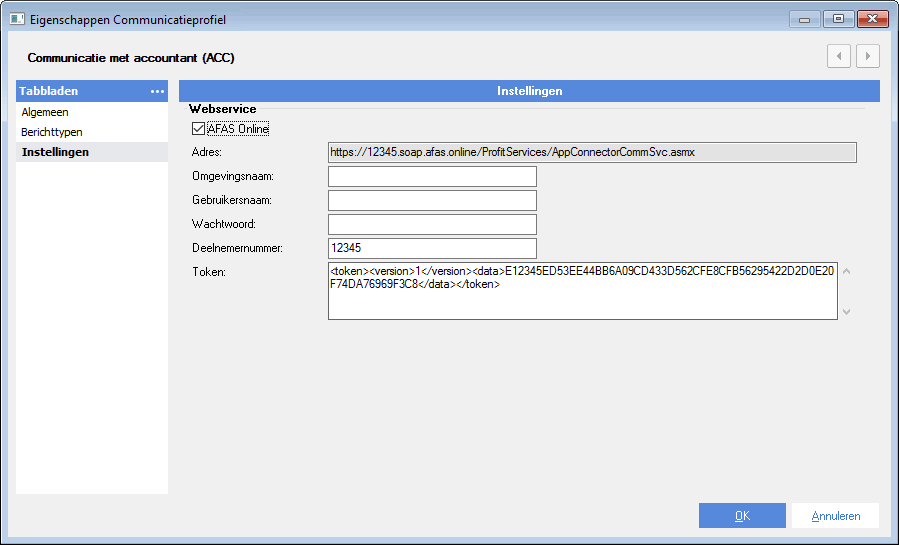Token box scroll up arrow

tap(846, 271)
